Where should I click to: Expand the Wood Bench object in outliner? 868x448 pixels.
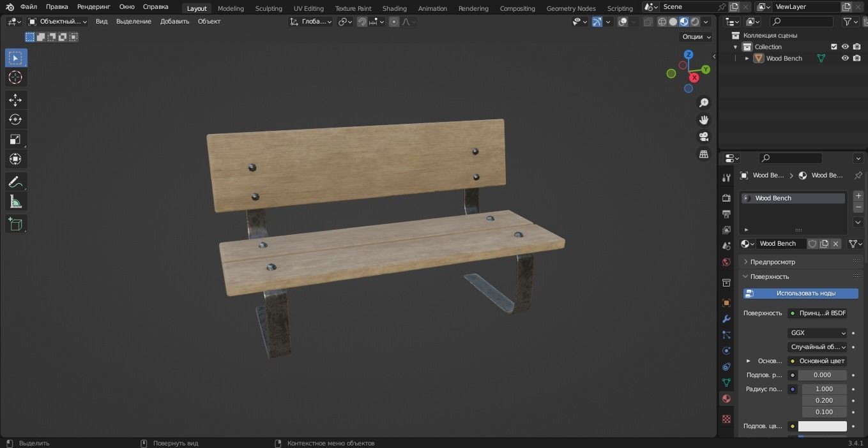[747, 58]
